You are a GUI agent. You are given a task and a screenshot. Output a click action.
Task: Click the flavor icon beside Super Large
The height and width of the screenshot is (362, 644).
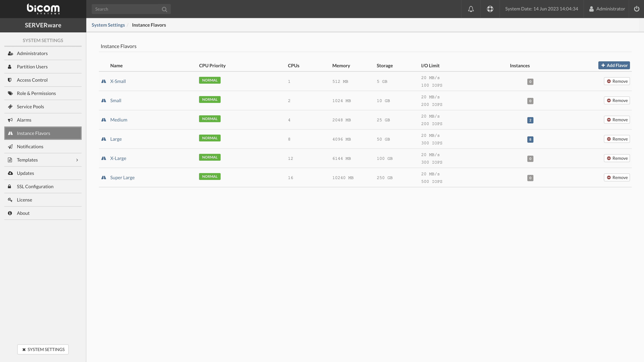pos(104,178)
